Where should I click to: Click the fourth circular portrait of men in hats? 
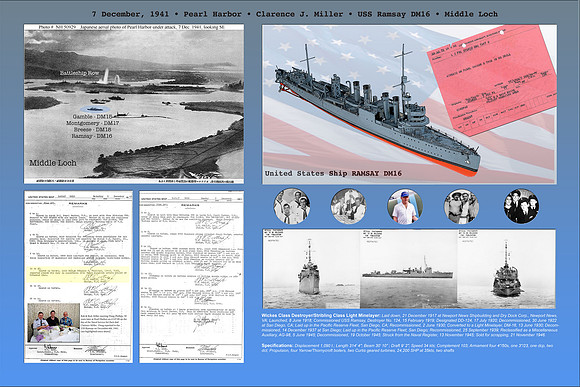click(x=462, y=206)
